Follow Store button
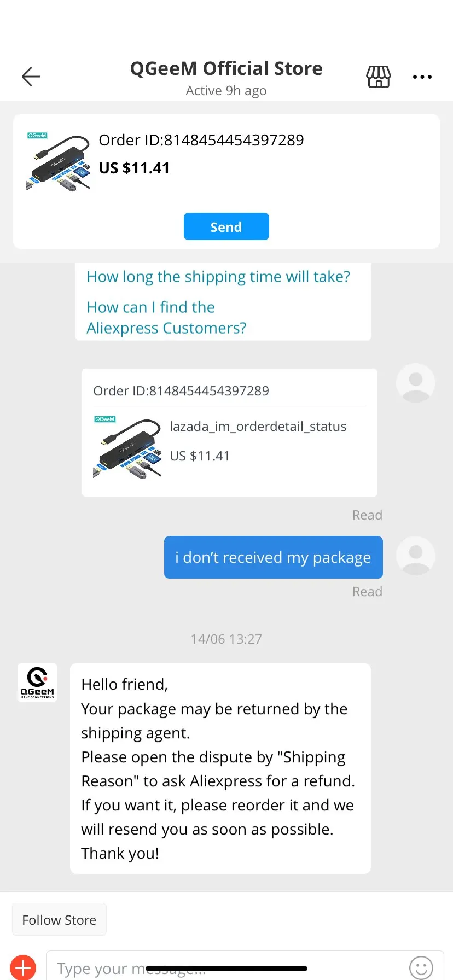Image resolution: width=453 pixels, height=980 pixels. pos(59,920)
